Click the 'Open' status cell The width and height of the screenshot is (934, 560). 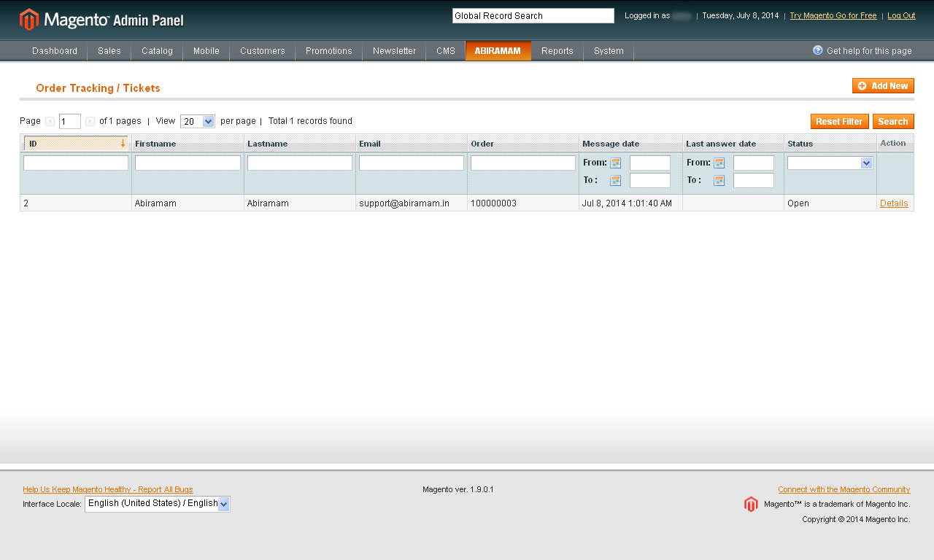click(x=798, y=203)
